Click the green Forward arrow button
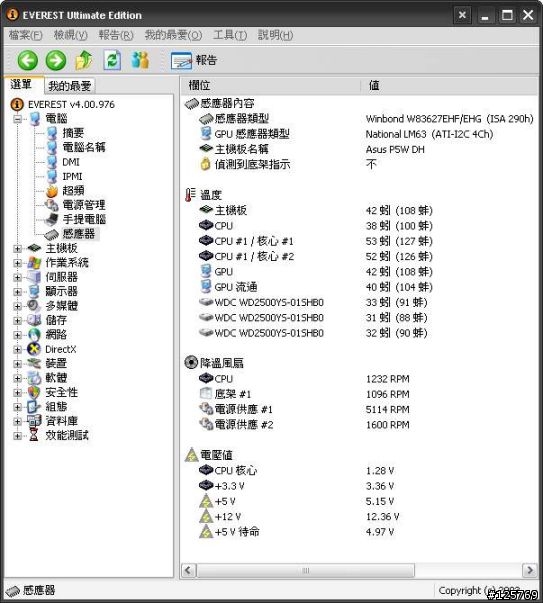Viewport: 543px width, 603px height. (56, 60)
